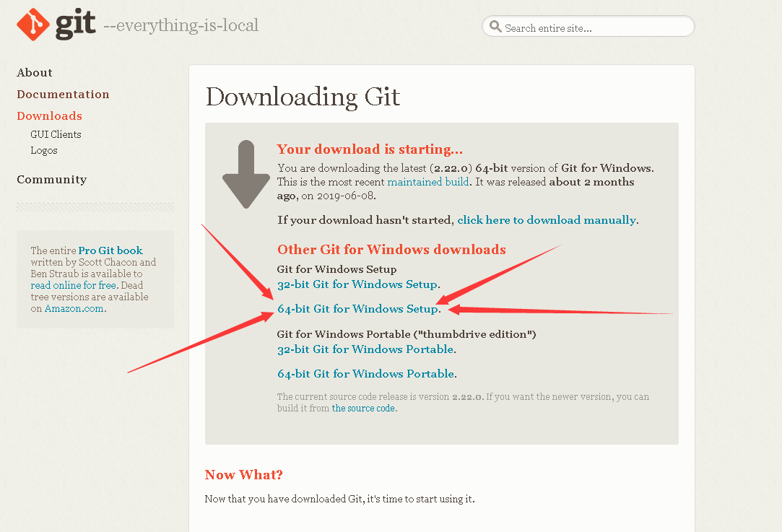Open the maintained build link
This screenshot has width=782, height=532.
(428, 182)
